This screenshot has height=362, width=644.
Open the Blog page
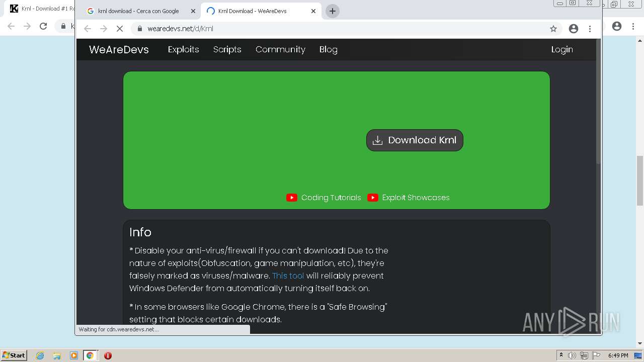click(328, 49)
